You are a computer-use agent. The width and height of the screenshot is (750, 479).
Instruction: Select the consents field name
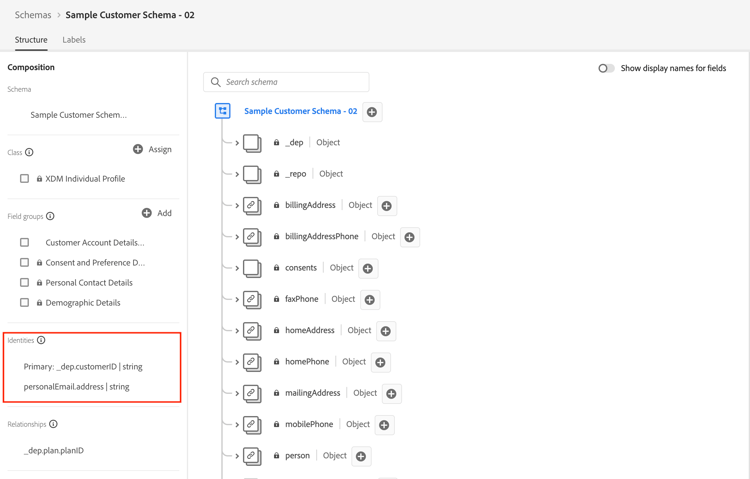[301, 268]
